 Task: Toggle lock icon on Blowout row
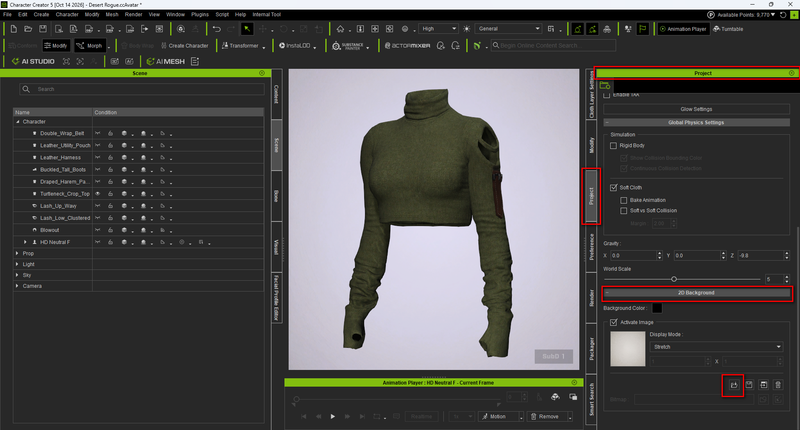[x=110, y=230]
